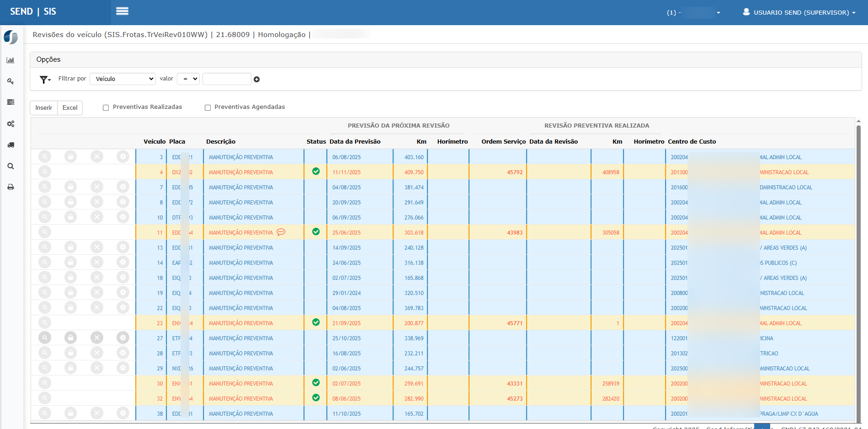Export the table using the Excel button
Image resolution: width=868 pixels, height=429 pixels.
point(70,108)
